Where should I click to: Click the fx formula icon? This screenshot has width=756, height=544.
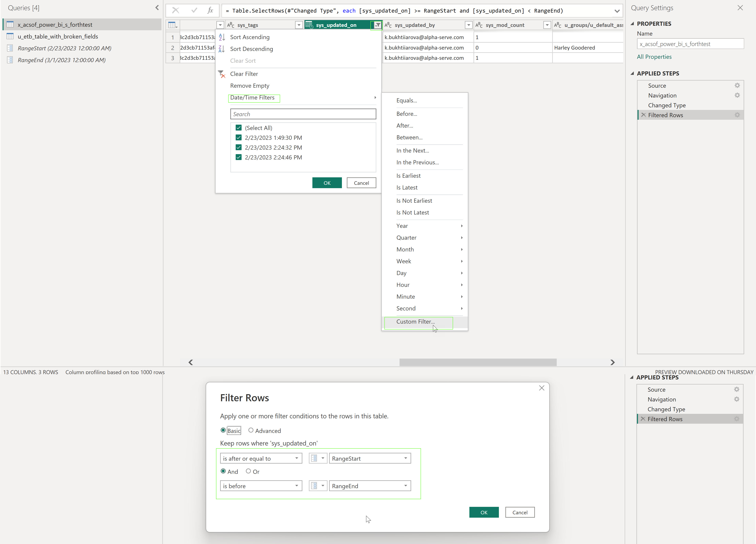click(x=210, y=10)
